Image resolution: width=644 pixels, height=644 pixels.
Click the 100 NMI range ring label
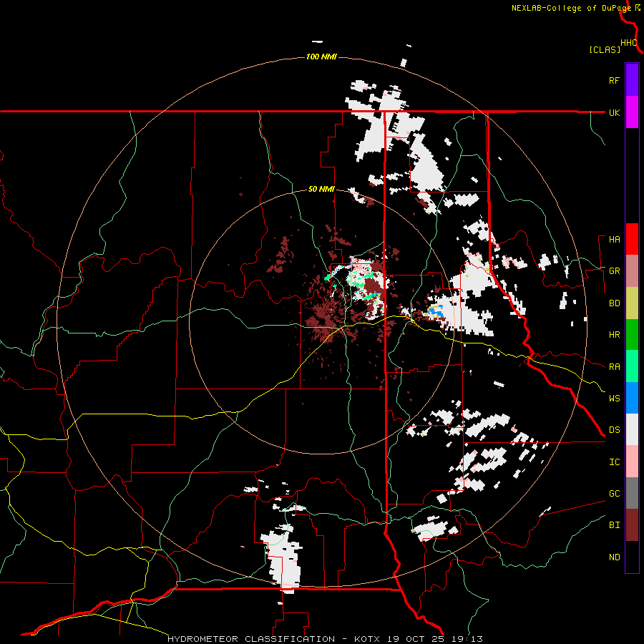pyautogui.click(x=321, y=57)
